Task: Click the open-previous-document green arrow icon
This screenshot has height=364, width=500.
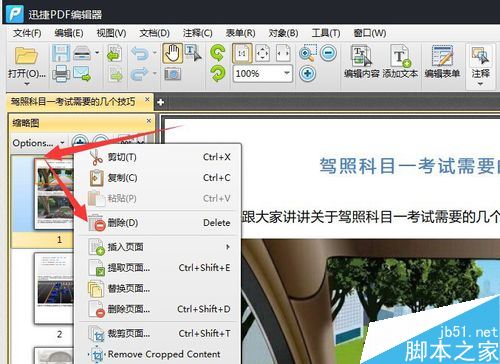Action: (114, 53)
